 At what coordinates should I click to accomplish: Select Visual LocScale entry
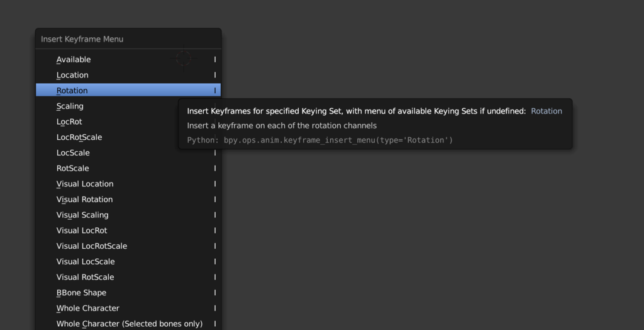click(128, 262)
